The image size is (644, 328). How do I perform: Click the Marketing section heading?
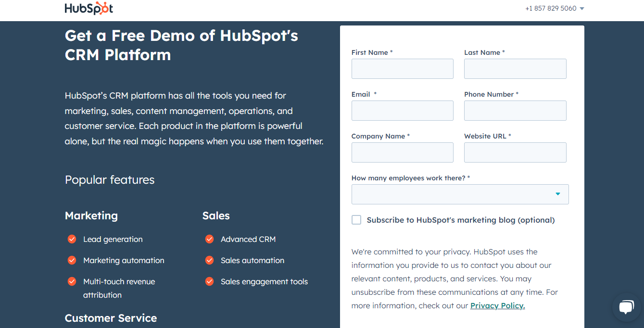pyautogui.click(x=91, y=215)
